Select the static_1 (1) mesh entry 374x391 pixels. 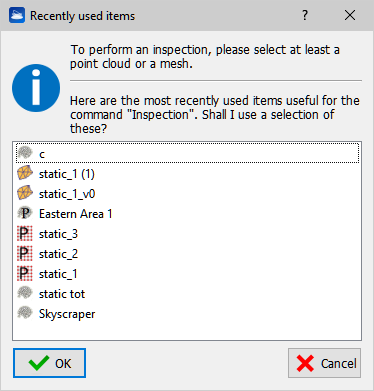point(187,174)
